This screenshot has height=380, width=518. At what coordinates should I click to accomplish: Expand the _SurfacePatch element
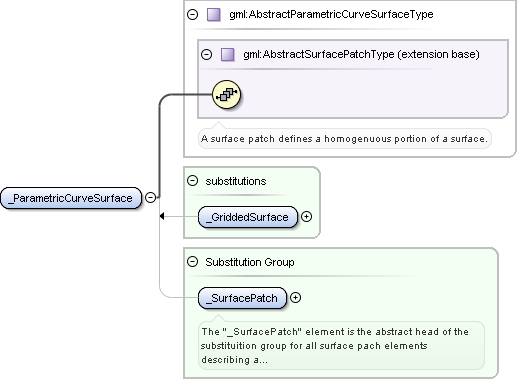[295, 298]
